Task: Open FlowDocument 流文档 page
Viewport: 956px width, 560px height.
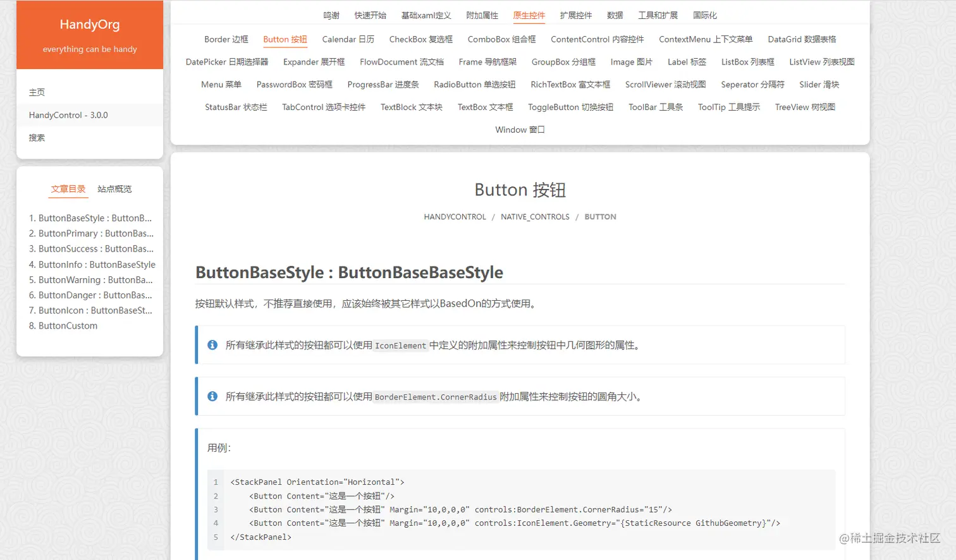Action: [x=402, y=62]
